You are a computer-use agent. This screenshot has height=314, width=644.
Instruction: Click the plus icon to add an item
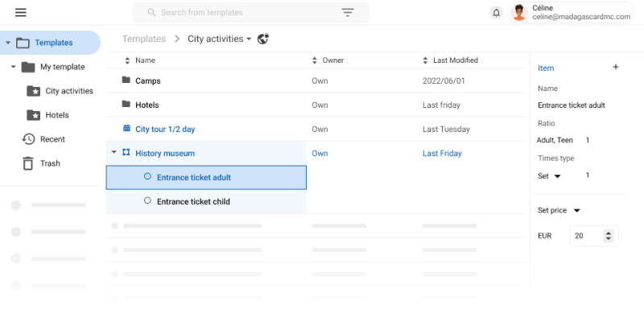click(x=615, y=67)
